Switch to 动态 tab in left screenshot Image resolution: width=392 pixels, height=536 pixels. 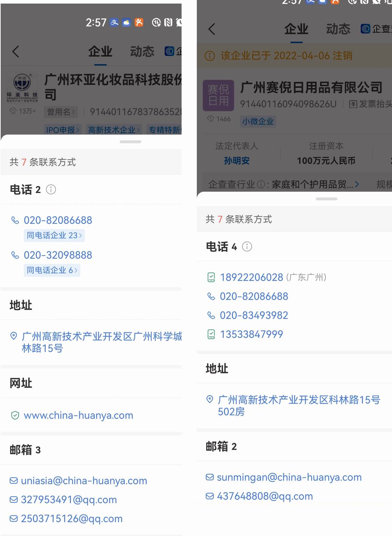click(142, 52)
